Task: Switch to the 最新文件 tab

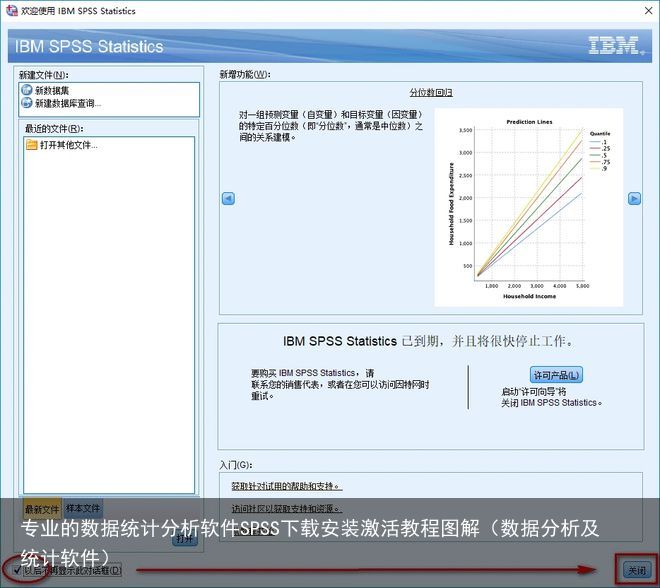Action: (x=42, y=509)
